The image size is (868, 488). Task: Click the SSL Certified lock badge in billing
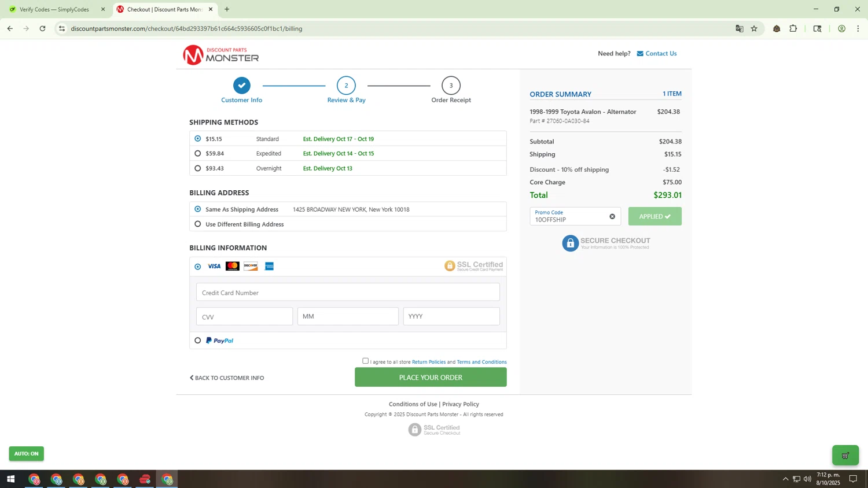coord(473,265)
